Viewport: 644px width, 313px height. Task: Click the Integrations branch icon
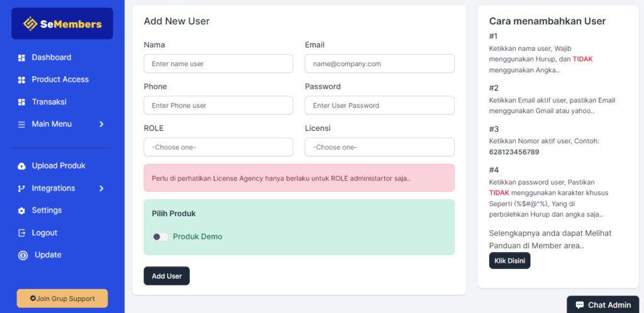pyautogui.click(x=21, y=189)
